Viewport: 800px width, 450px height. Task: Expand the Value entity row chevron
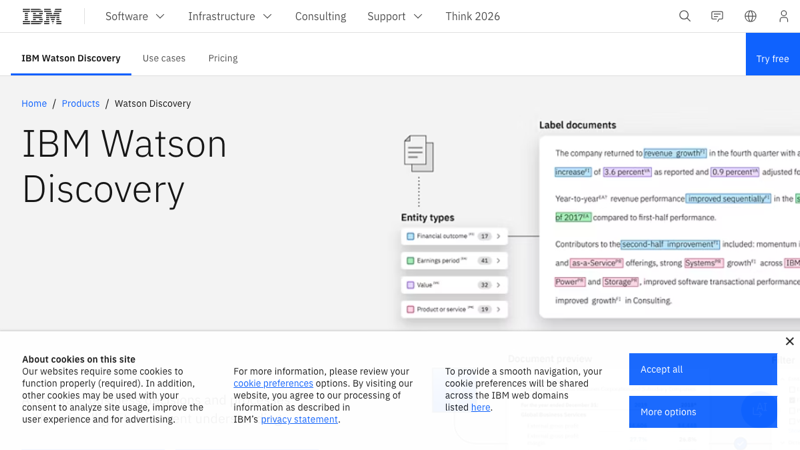point(498,285)
